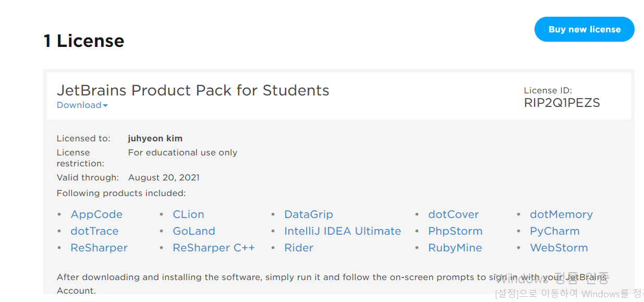This screenshot has width=644, height=302.
Task: Open the ReSharper product link
Action: pos(99,248)
